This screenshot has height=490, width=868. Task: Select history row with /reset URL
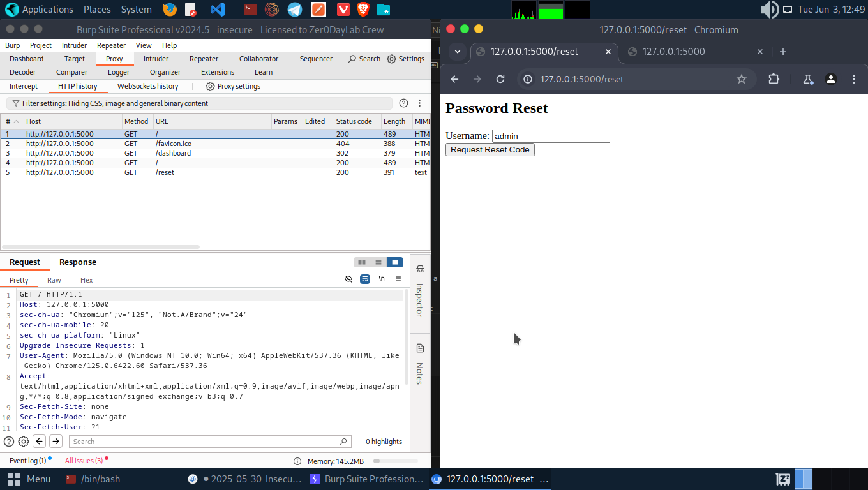pyautogui.click(x=215, y=172)
